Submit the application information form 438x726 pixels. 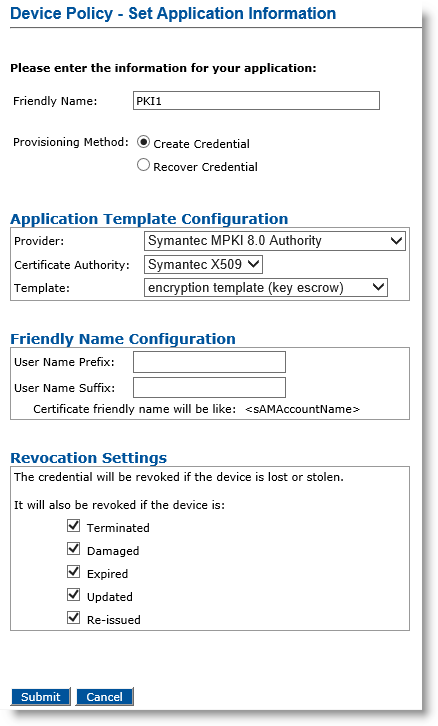point(41,697)
